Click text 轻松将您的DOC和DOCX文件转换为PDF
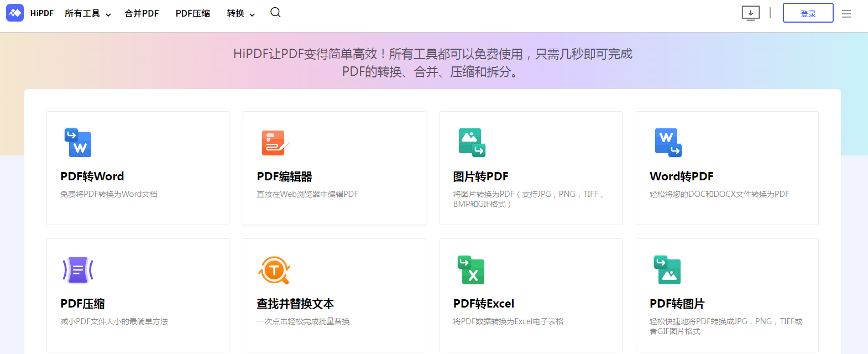This screenshot has height=354, width=868. coord(719,194)
